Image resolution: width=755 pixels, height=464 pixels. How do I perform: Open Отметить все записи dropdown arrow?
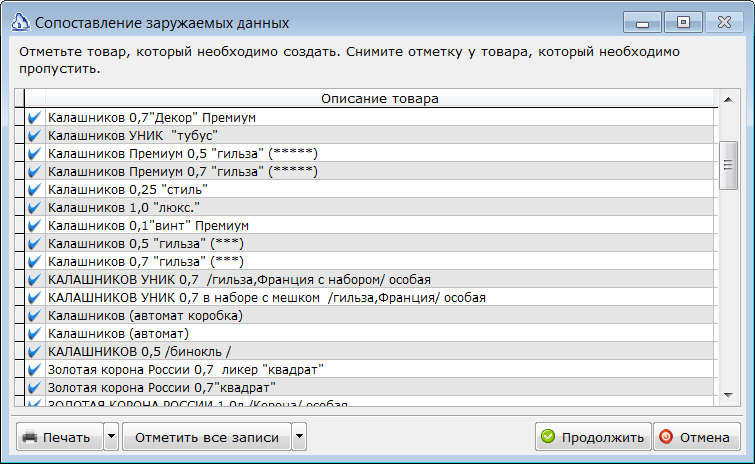(x=299, y=437)
